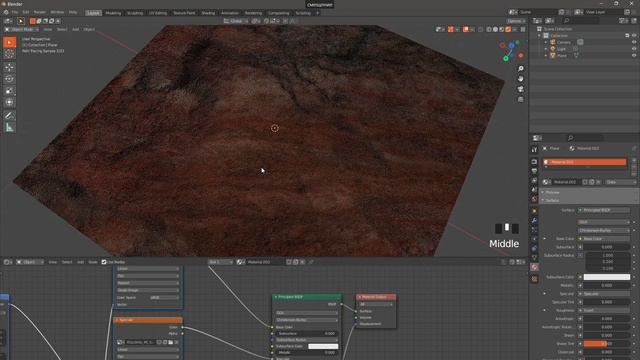Select the Transform tool in viewport toolbar
This screenshot has width=640, height=360.
(9, 102)
